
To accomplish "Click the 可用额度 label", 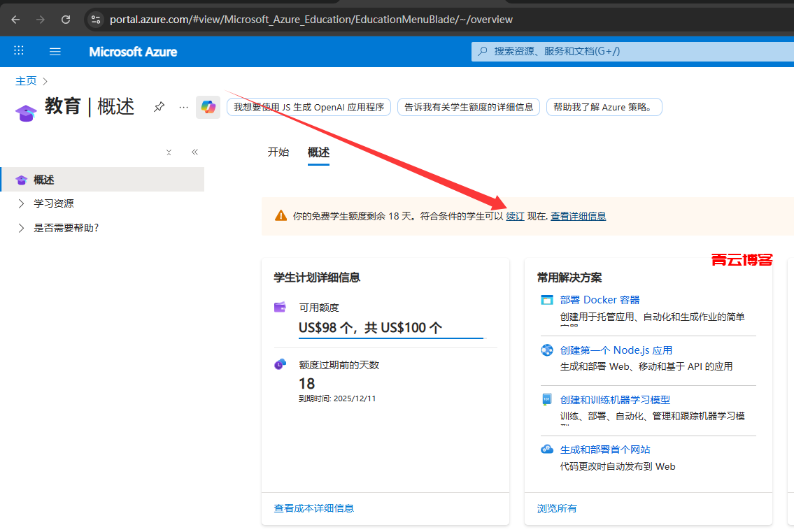I will click(319, 308).
